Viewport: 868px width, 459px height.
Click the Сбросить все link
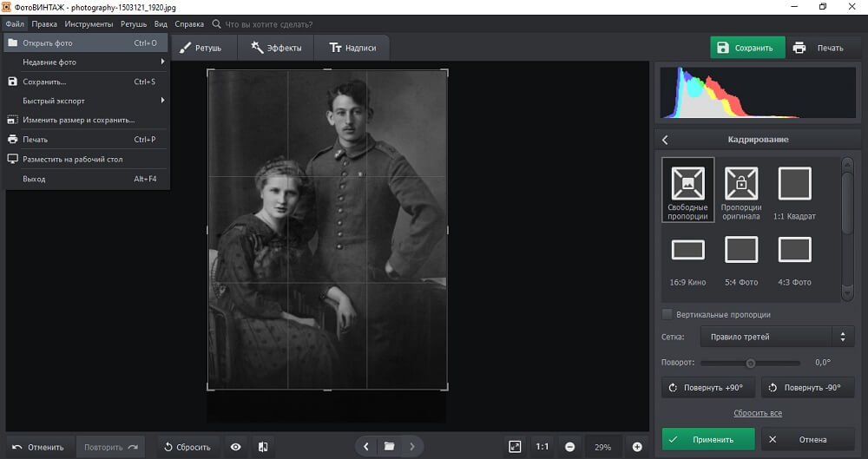pyautogui.click(x=757, y=413)
